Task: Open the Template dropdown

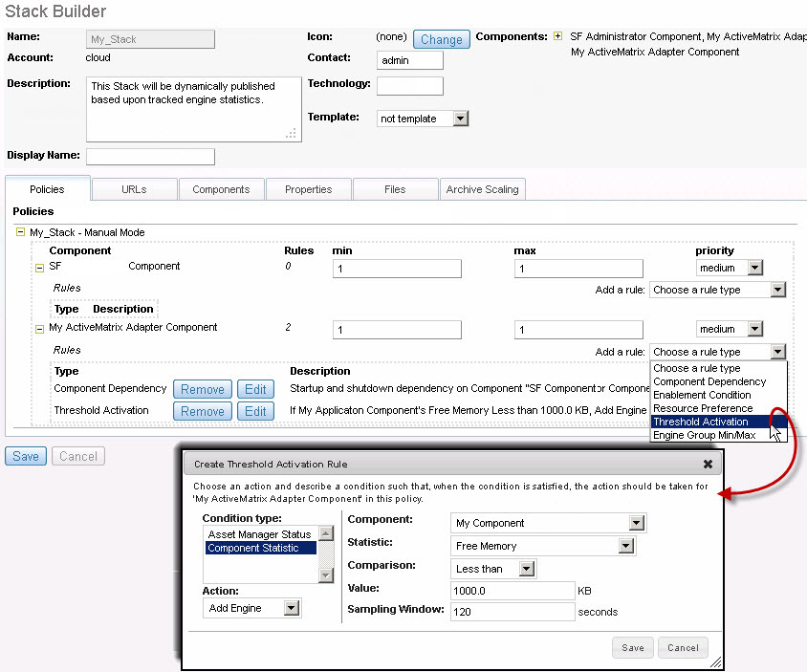Action: point(460,119)
